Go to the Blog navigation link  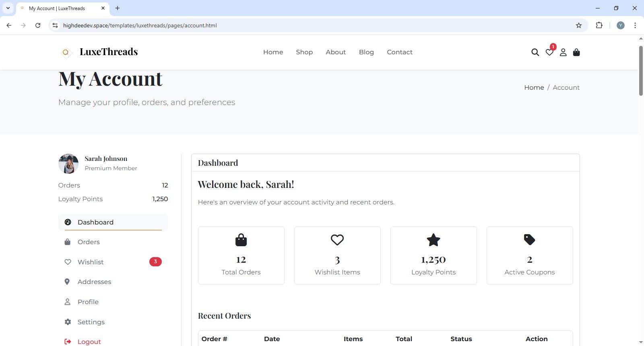[366, 52]
